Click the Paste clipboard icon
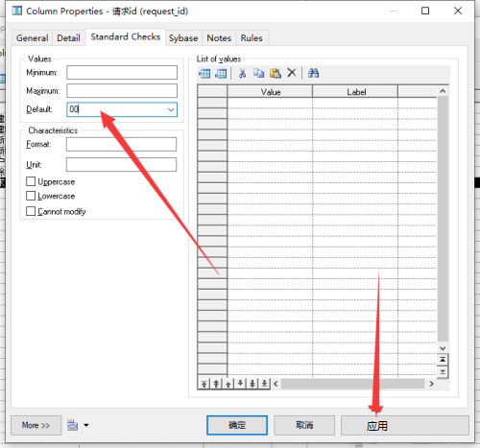The width and height of the screenshot is (480, 448). pos(276,73)
